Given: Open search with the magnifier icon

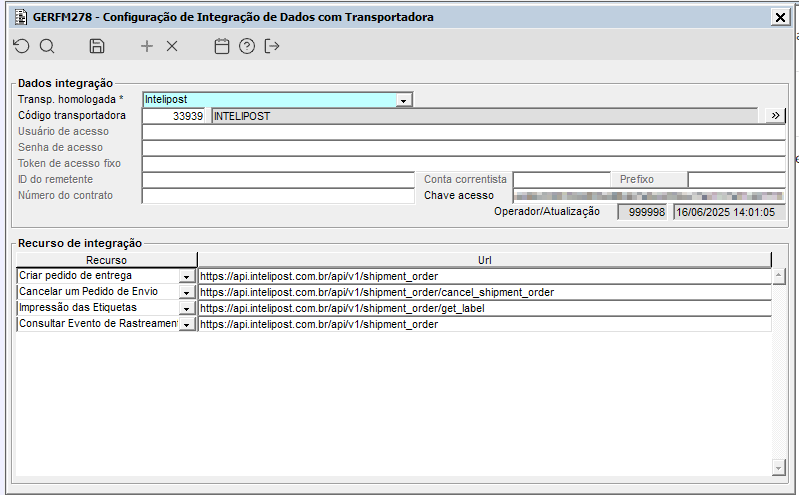Looking at the screenshot, I should [x=47, y=46].
